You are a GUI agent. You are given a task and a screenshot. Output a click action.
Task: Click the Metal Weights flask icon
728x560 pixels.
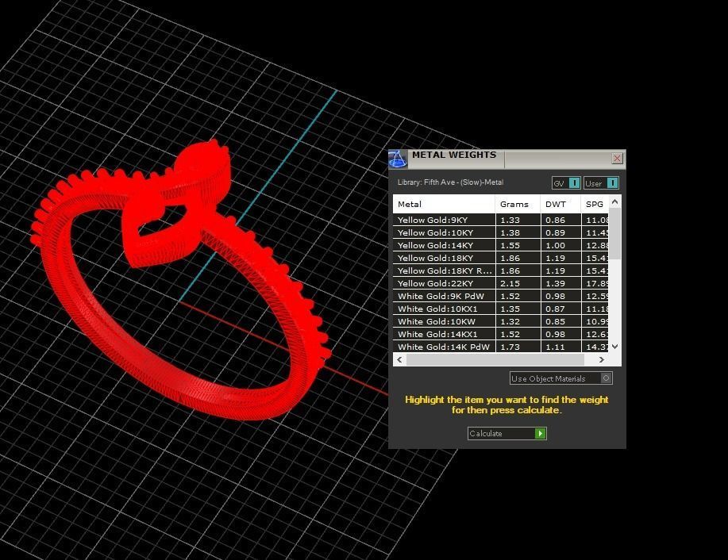coord(398,159)
